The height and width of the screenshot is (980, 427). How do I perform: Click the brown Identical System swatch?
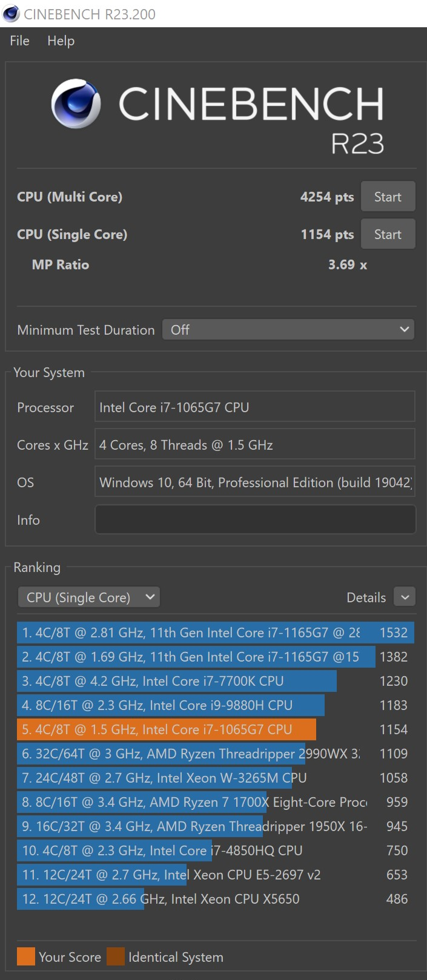click(x=116, y=957)
